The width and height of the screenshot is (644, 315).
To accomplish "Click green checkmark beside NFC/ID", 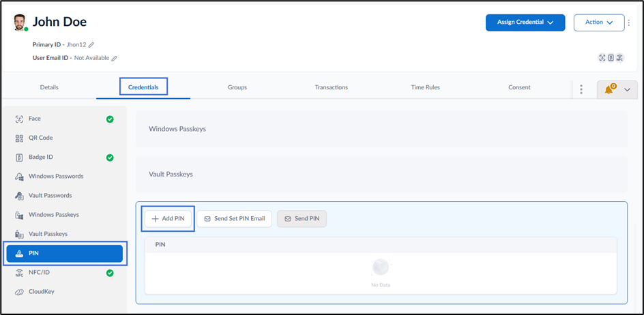I will [110, 273].
